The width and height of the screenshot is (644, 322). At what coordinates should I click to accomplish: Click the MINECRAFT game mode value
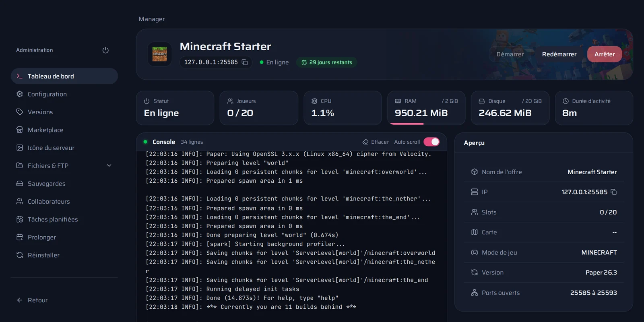599,252
